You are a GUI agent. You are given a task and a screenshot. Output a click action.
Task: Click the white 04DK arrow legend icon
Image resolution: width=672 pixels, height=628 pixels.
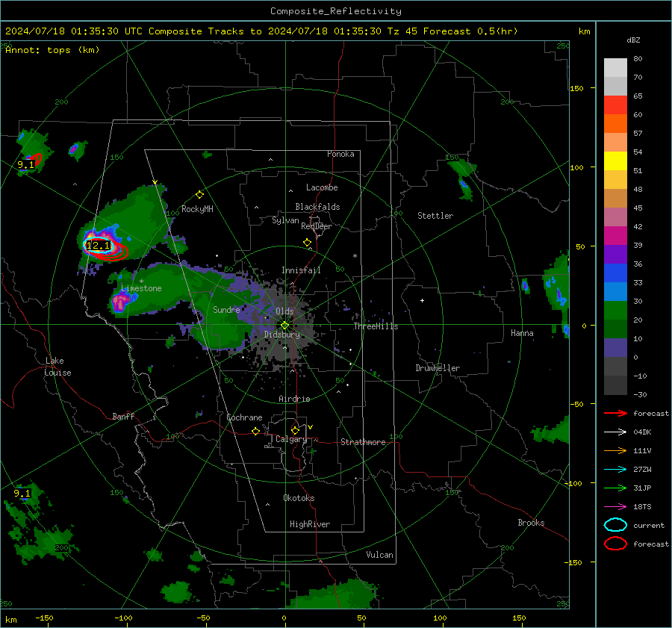(615, 432)
